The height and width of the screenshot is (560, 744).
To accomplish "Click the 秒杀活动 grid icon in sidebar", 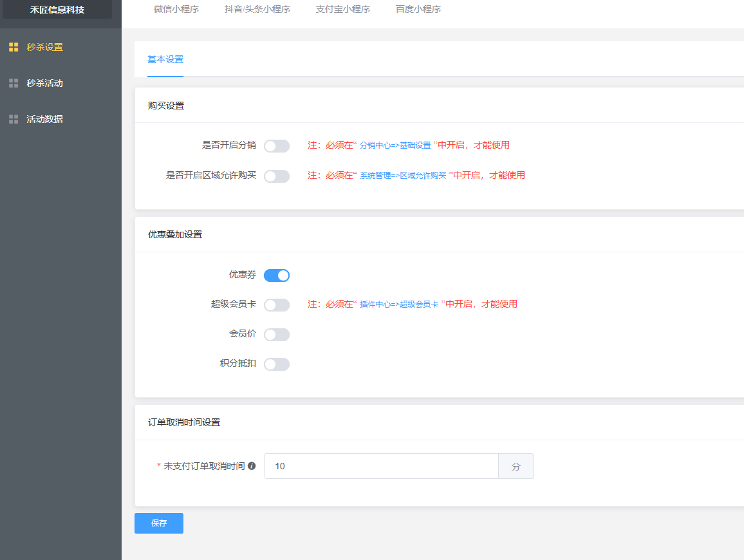I will pyautogui.click(x=14, y=83).
